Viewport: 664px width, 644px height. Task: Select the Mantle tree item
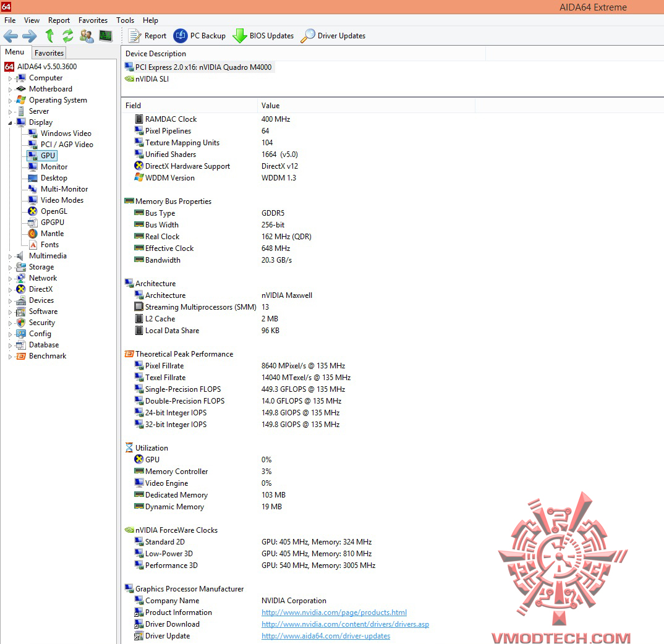[x=52, y=233]
